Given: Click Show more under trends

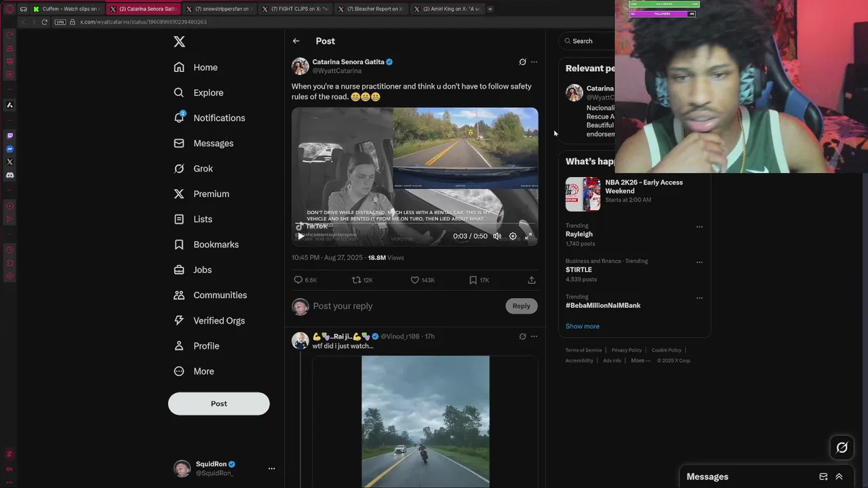Looking at the screenshot, I should tap(583, 326).
